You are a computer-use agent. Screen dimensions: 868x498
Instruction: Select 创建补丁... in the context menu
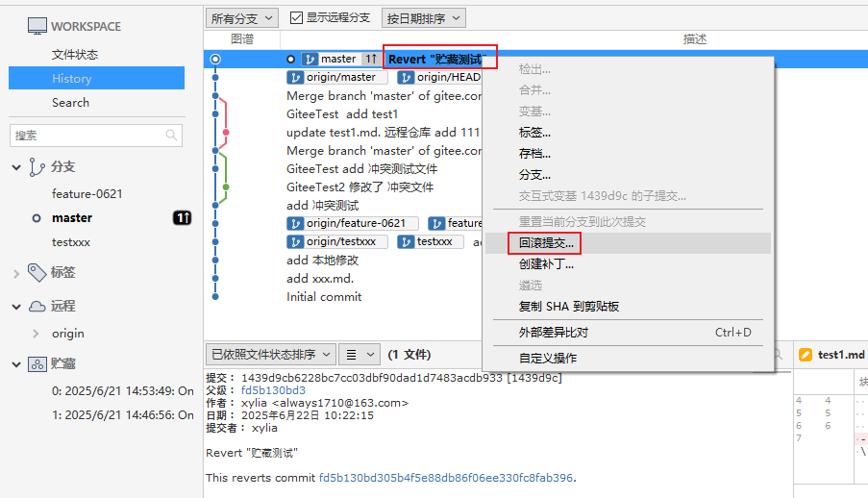[546, 264]
